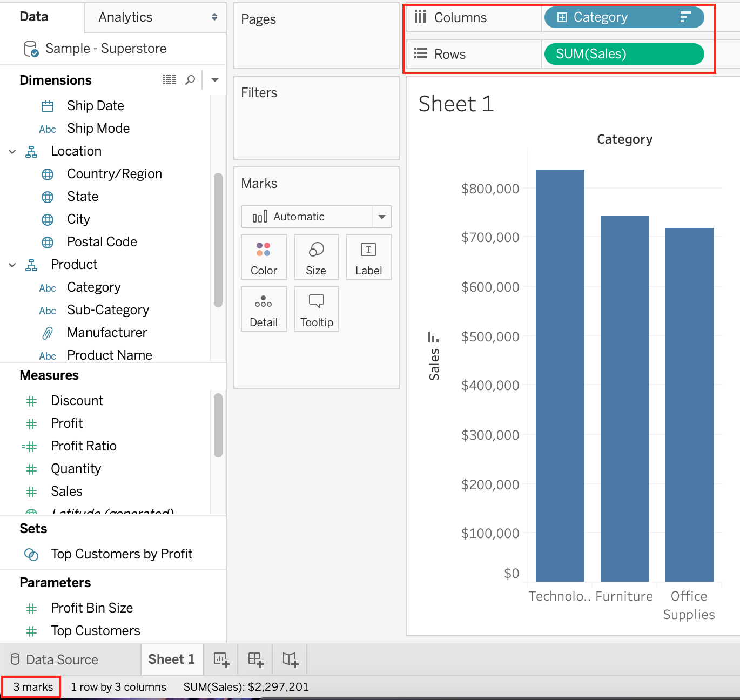This screenshot has width=740, height=700.
Task: Open the Tooltip marks card
Action: 317,309
